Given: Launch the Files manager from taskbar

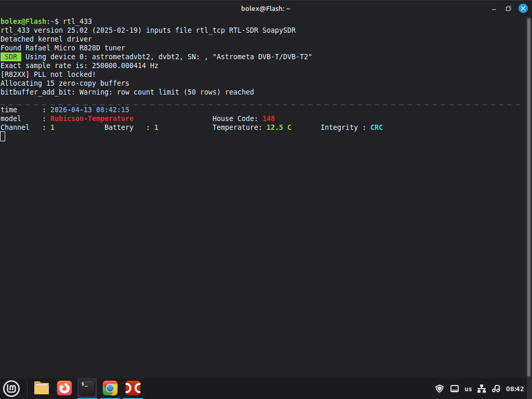Looking at the screenshot, I should [42, 388].
